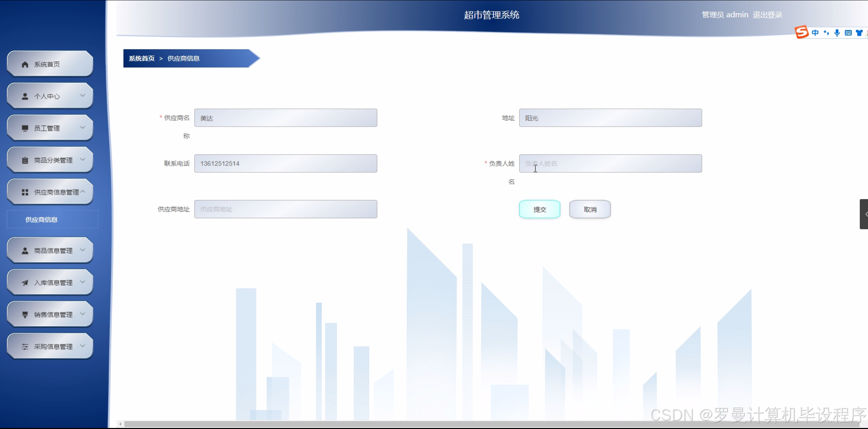This screenshot has height=429, width=868.
Task: Click the 负责人姓名 input field
Action: point(610,163)
